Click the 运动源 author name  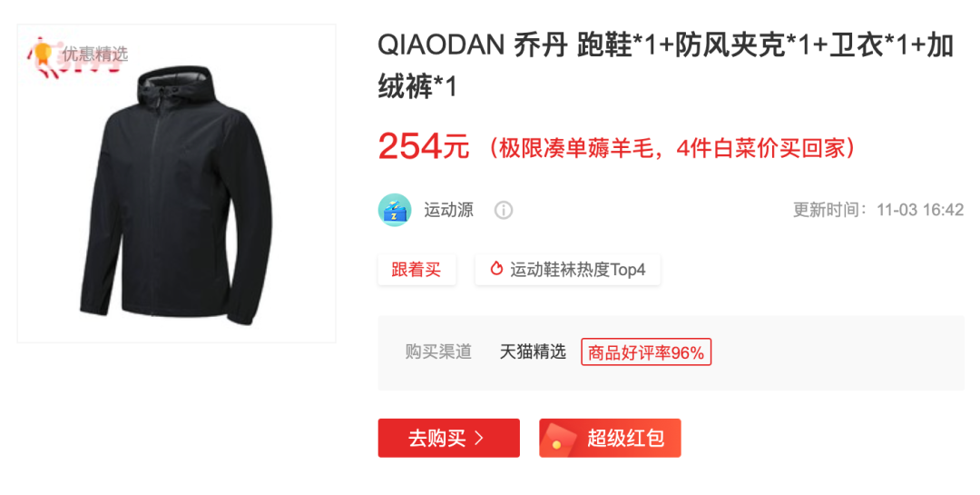(449, 210)
